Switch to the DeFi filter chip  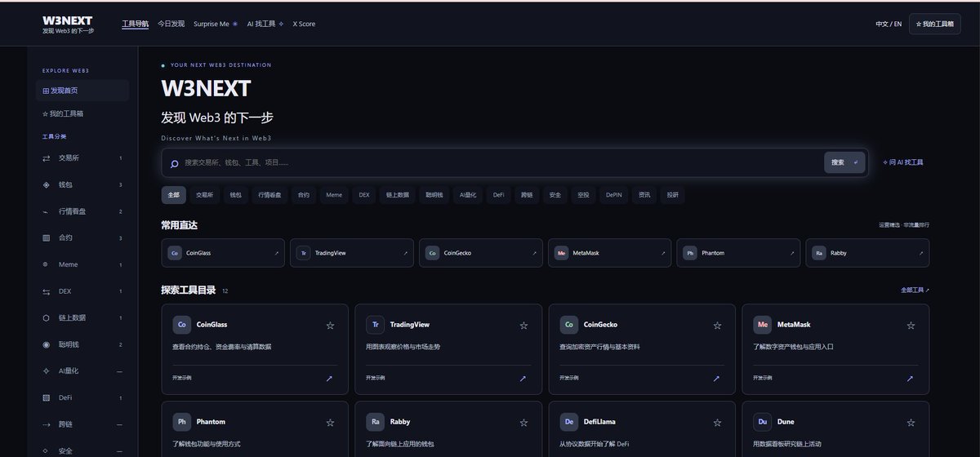tap(499, 195)
